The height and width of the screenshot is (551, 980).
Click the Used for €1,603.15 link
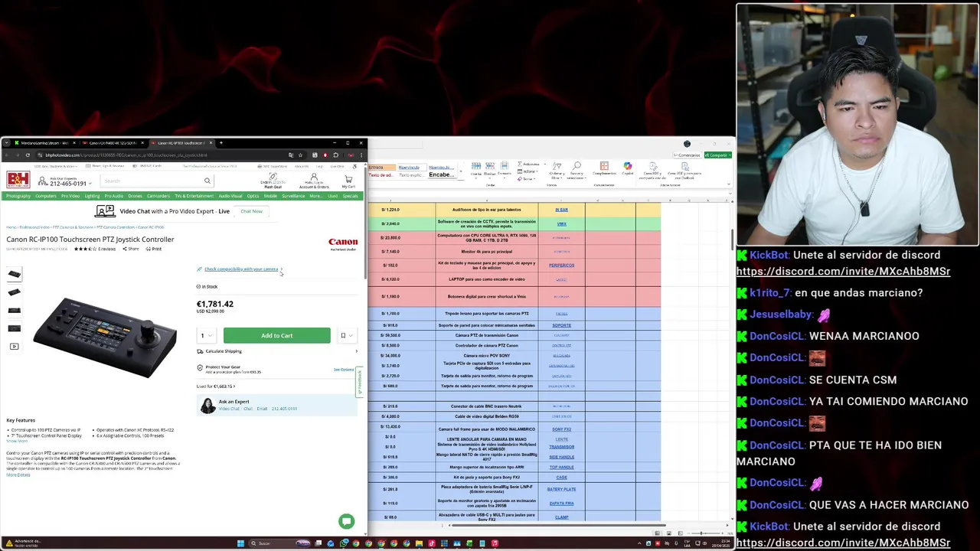tap(215, 386)
